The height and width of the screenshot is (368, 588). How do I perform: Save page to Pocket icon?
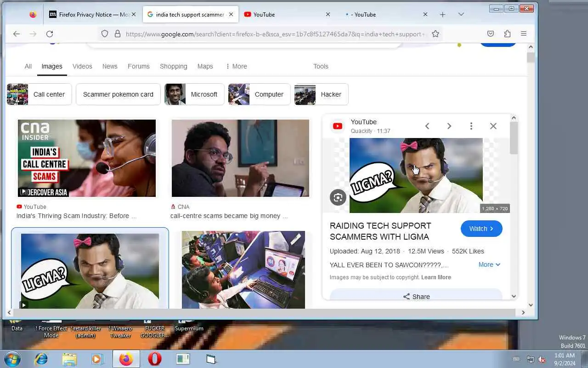tap(491, 34)
